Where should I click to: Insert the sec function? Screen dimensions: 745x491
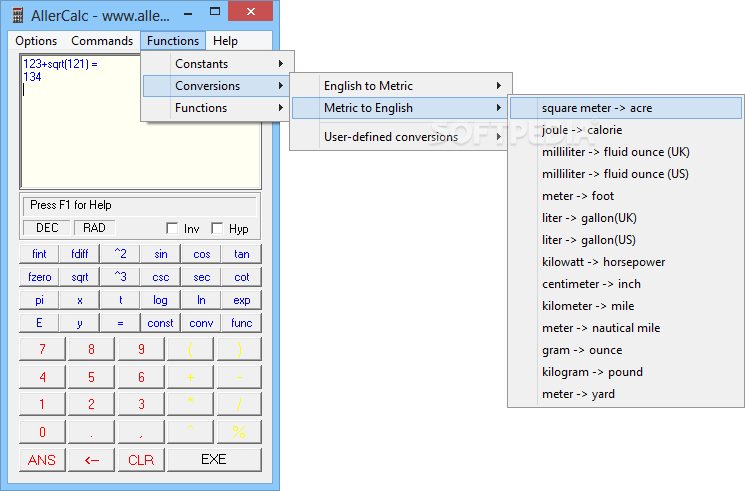pyautogui.click(x=201, y=277)
